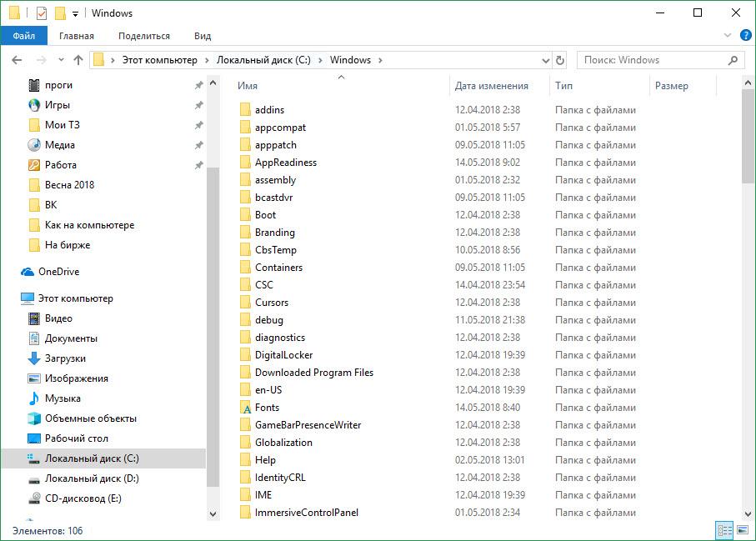Switch to the large thumbnails view mode
The height and width of the screenshot is (541, 756).
(742, 530)
